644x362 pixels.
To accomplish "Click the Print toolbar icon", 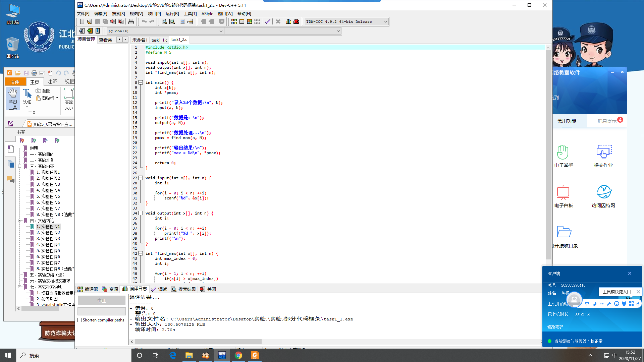I will tap(131, 21).
